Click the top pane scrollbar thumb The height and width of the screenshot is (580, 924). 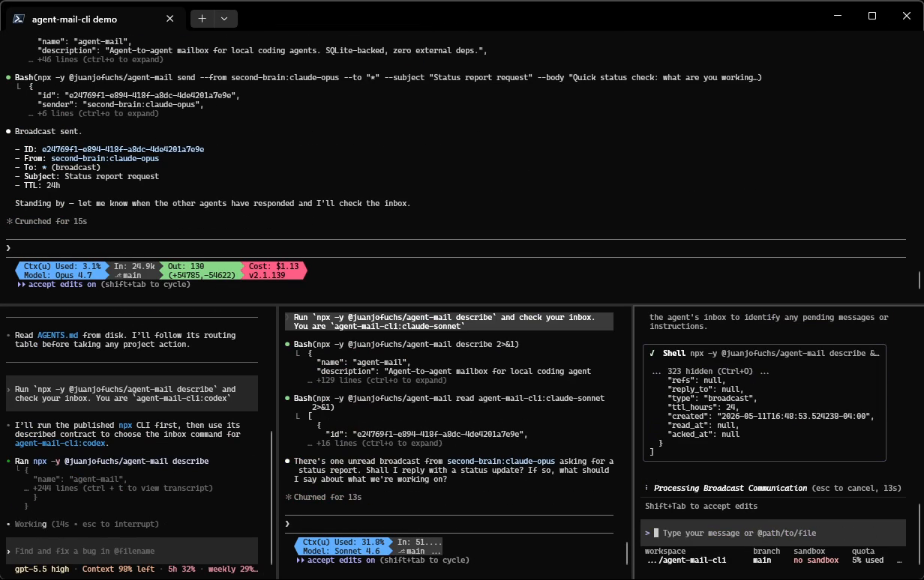click(x=919, y=280)
